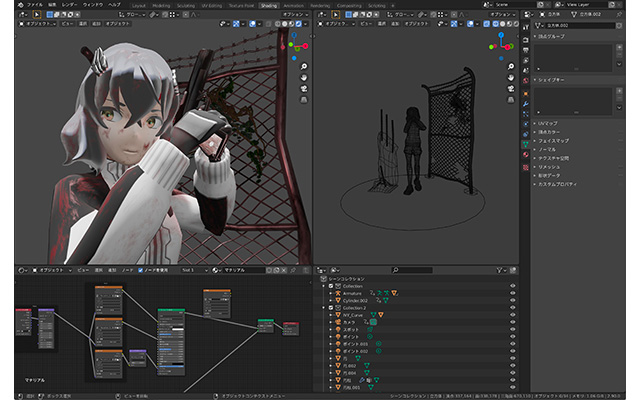Open the Modifiers wrench tab
The height and width of the screenshot is (400, 640).
click(526, 104)
